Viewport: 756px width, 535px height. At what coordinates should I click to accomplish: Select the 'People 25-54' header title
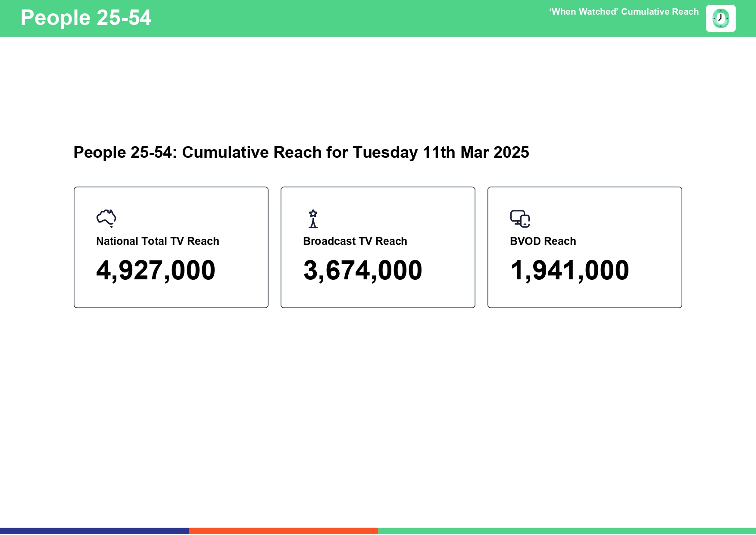click(86, 18)
